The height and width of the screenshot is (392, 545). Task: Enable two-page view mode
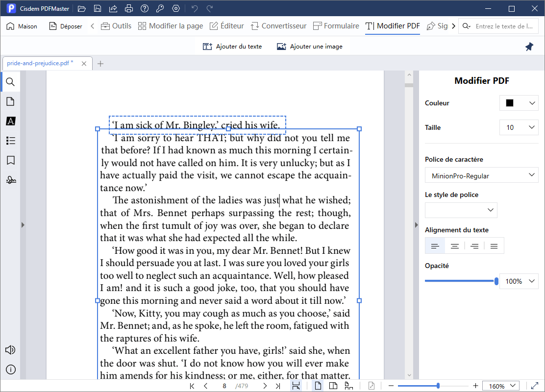coord(334,386)
